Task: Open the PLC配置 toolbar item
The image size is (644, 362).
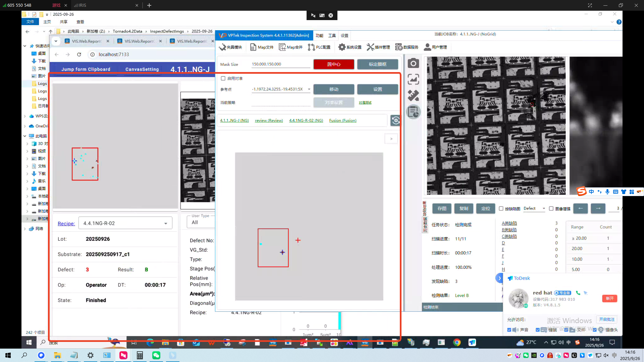Action: (319, 47)
